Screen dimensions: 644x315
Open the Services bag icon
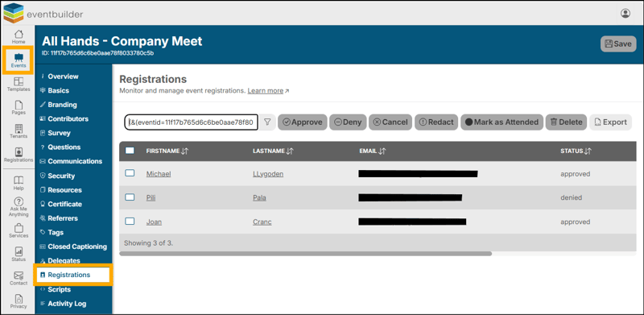19,230
